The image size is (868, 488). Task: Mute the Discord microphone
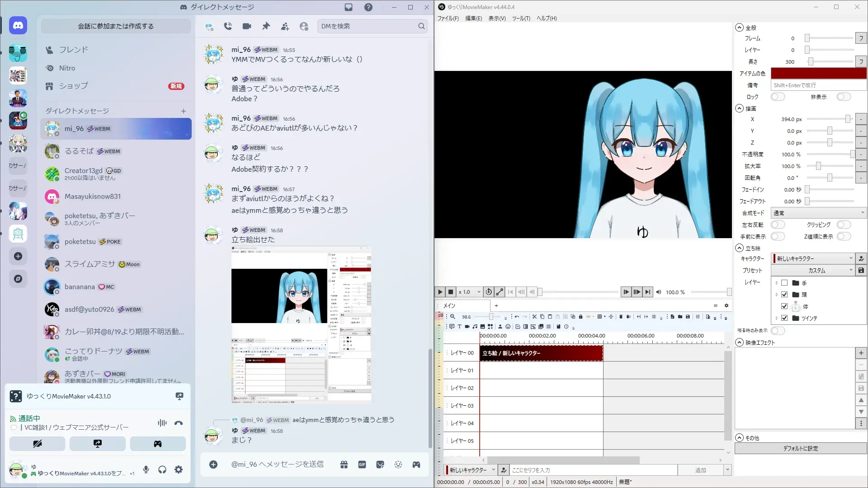(x=146, y=469)
